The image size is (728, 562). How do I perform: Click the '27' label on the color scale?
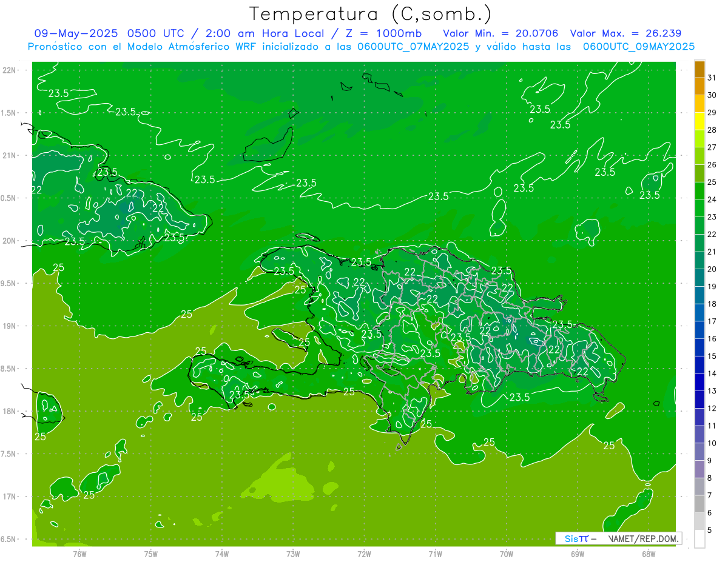(712, 147)
